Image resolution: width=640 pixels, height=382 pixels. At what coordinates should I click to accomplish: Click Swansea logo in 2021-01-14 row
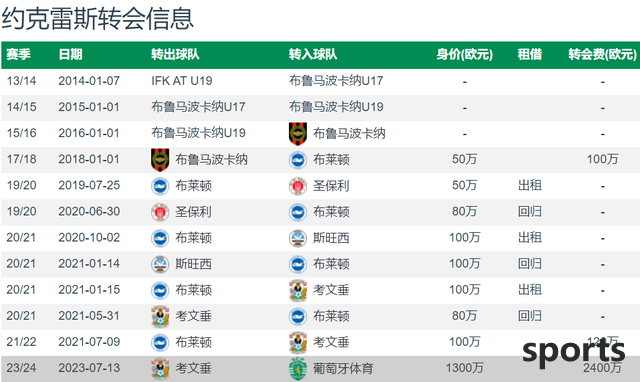(160, 264)
